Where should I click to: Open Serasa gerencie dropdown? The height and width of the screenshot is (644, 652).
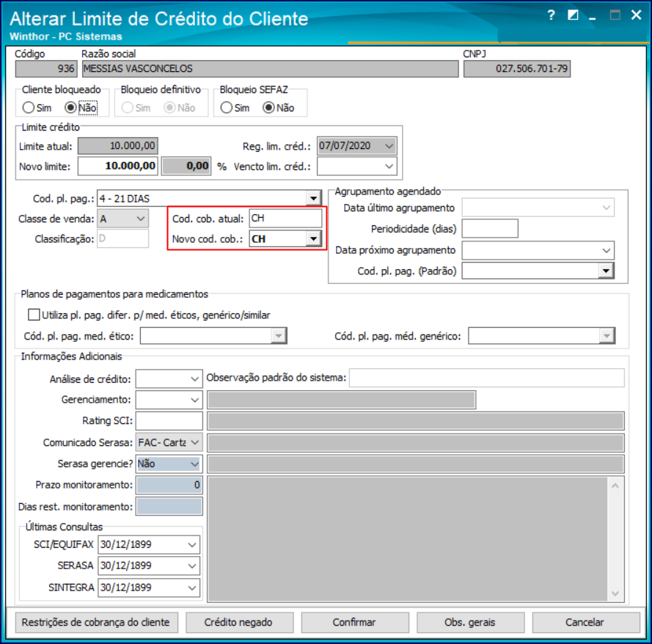click(x=194, y=464)
